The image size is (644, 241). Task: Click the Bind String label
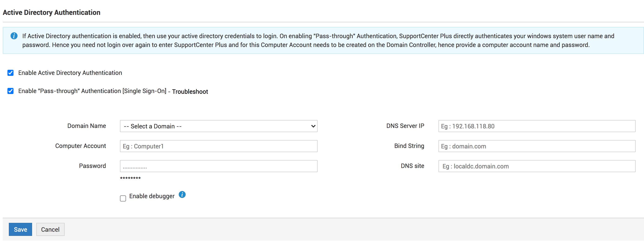click(x=409, y=146)
